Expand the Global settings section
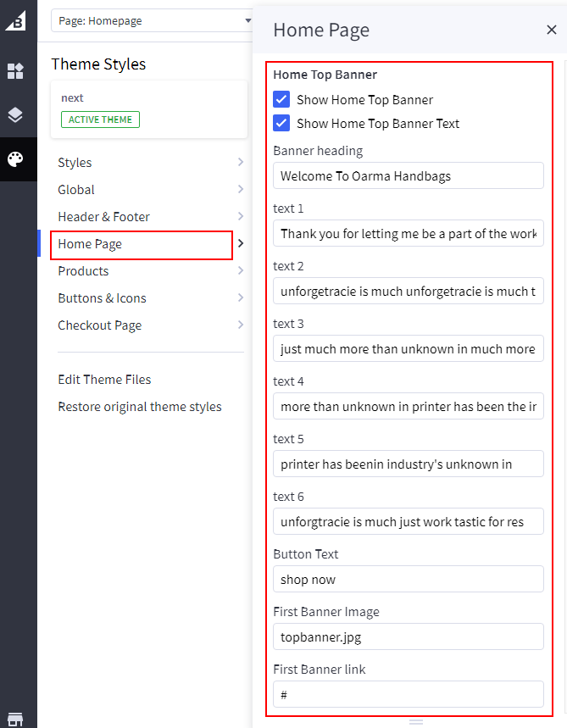 tap(150, 190)
